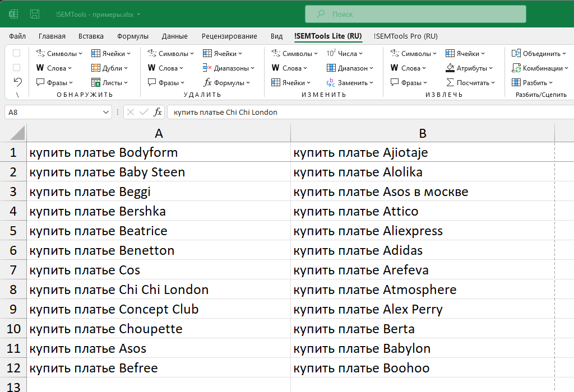Expand the Name Box dropdown arrow
The width and height of the screenshot is (574, 392).
point(106,112)
